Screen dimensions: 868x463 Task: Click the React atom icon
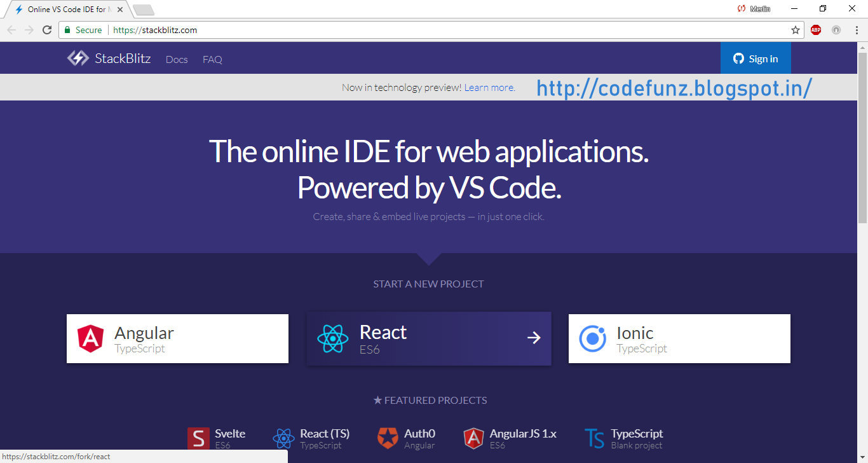click(x=332, y=338)
